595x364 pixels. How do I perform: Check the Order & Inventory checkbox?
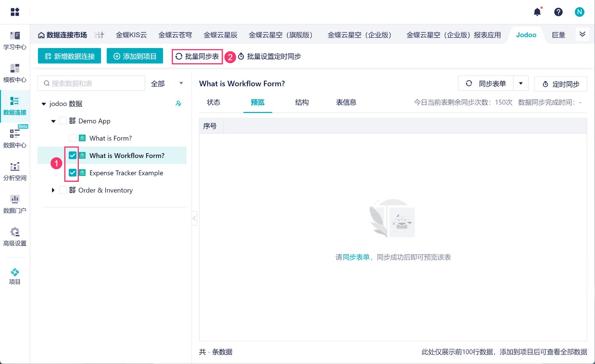63,190
